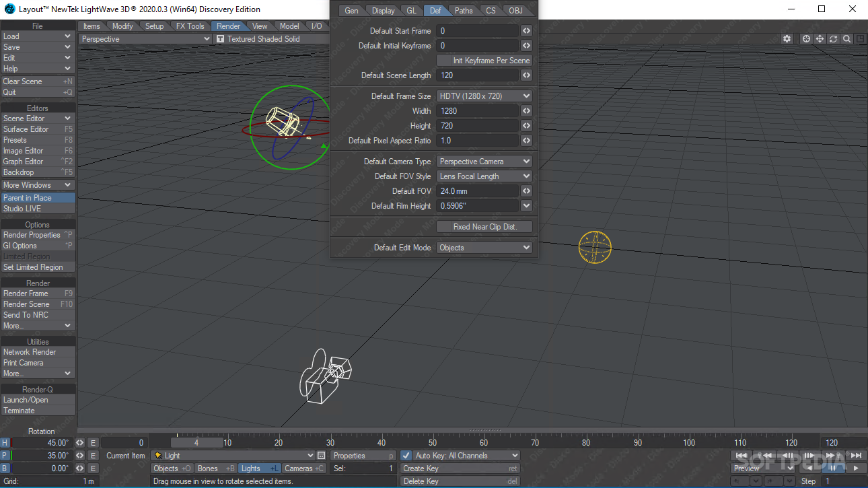Image resolution: width=868 pixels, height=488 pixels.
Task: Open Current Item Light dropdown
Action: pyautogui.click(x=233, y=456)
